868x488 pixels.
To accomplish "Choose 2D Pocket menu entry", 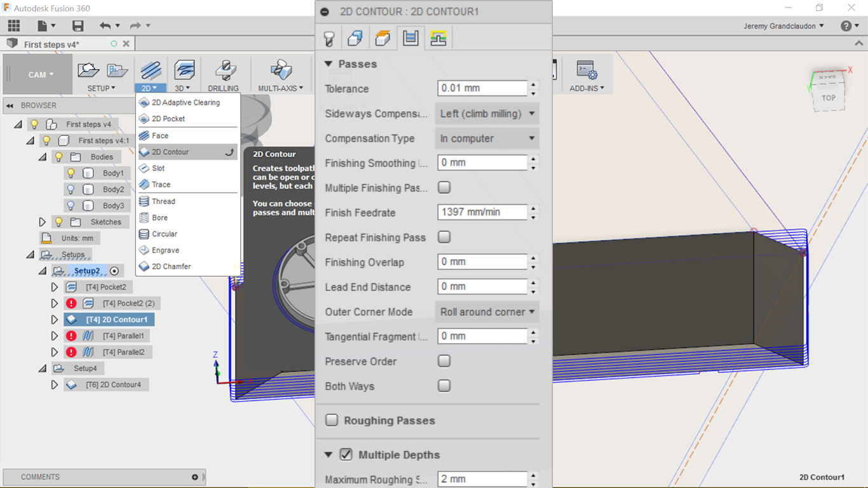I will [188, 119].
